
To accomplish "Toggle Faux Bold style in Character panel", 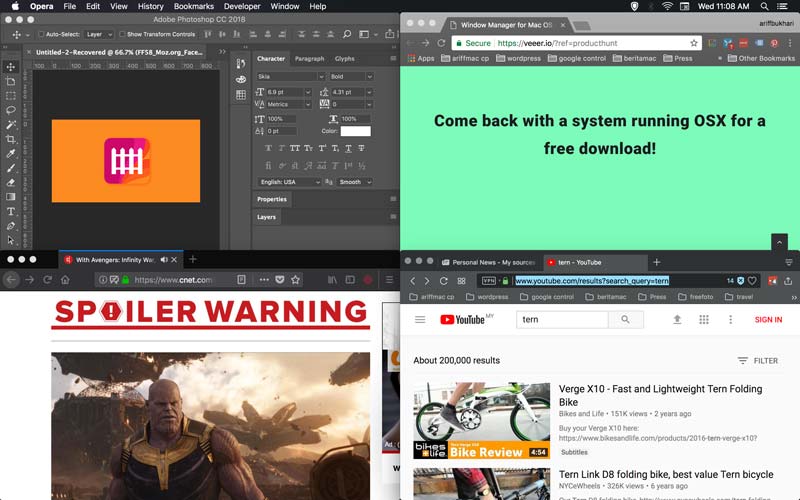I will point(268,148).
